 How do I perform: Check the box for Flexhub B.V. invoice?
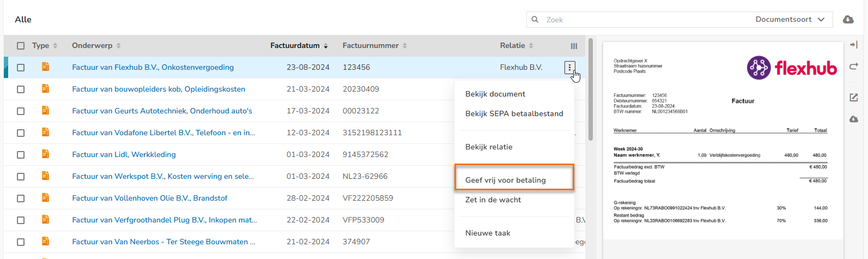(21, 68)
